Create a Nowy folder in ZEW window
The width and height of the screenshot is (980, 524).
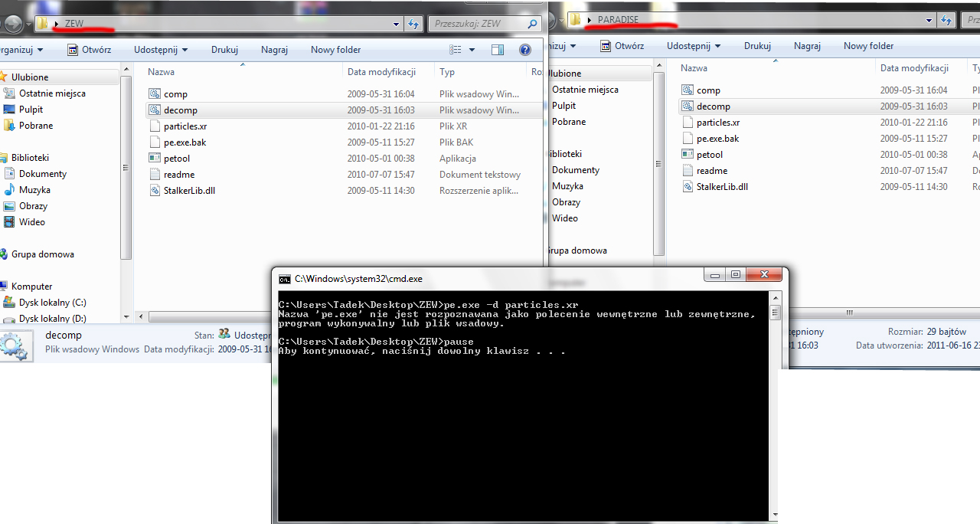(x=335, y=50)
